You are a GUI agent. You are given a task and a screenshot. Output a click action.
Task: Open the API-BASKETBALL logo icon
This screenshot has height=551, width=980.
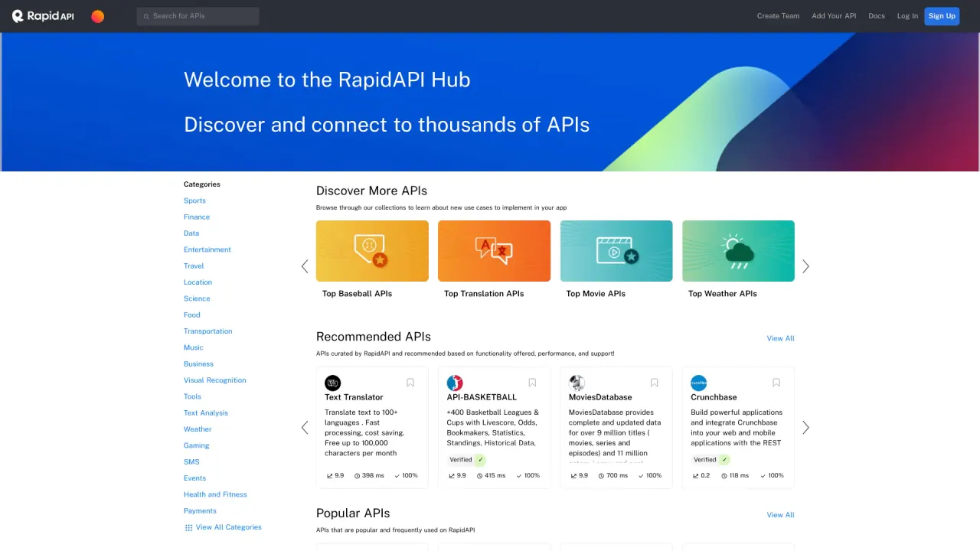coord(455,383)
